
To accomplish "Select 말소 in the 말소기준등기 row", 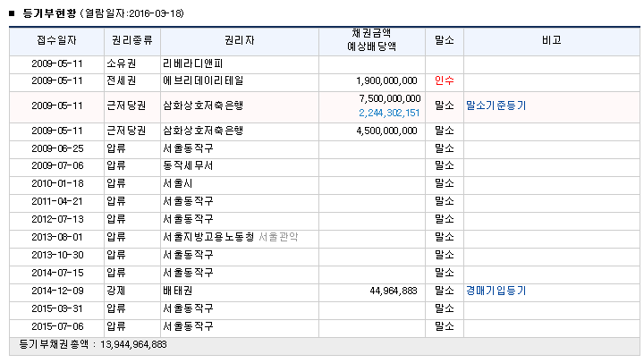I will coord(445,106).
